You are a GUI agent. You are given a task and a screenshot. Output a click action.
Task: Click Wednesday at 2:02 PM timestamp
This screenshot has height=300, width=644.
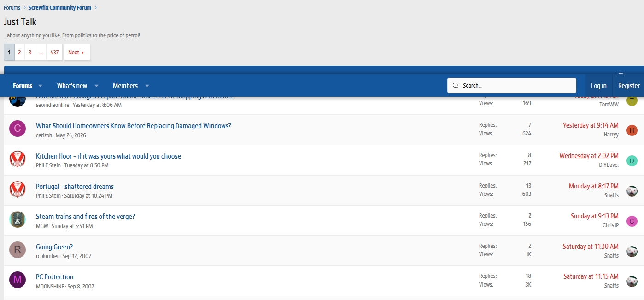tap(589, 156)
